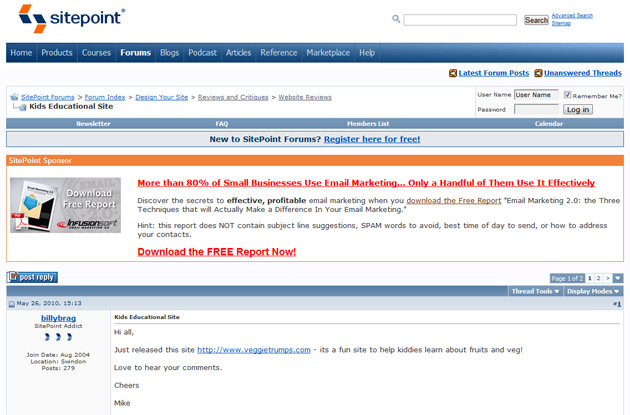Click billybrag's rank chevrons icon
This screenshot has width=630, height=415.
(x=58, y=337)
